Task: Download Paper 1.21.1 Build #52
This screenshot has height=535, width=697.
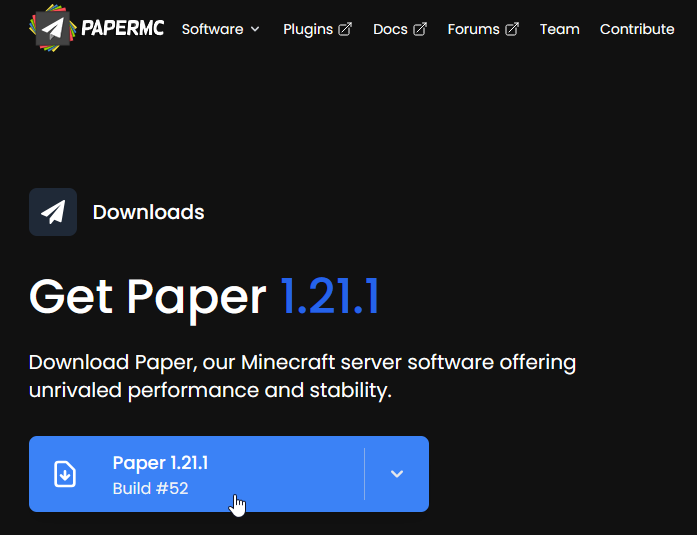Action: click(x=196, y=474)
